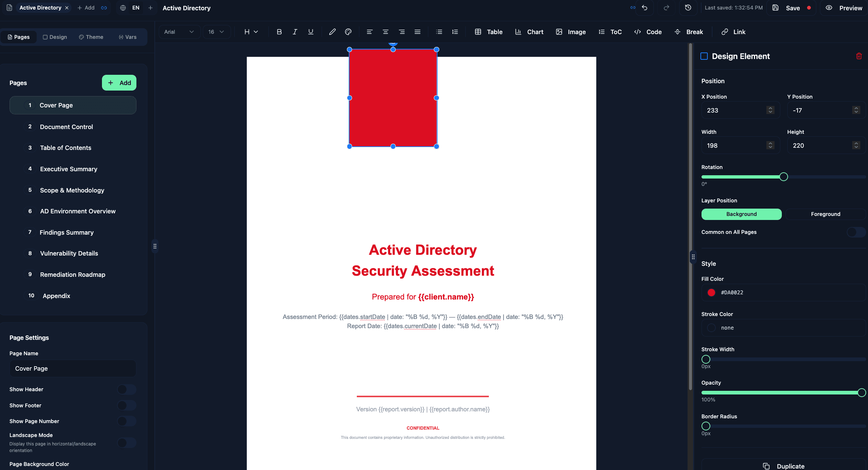Delete the design element with trash icon
Screen dimensions: 868x470
859,56
